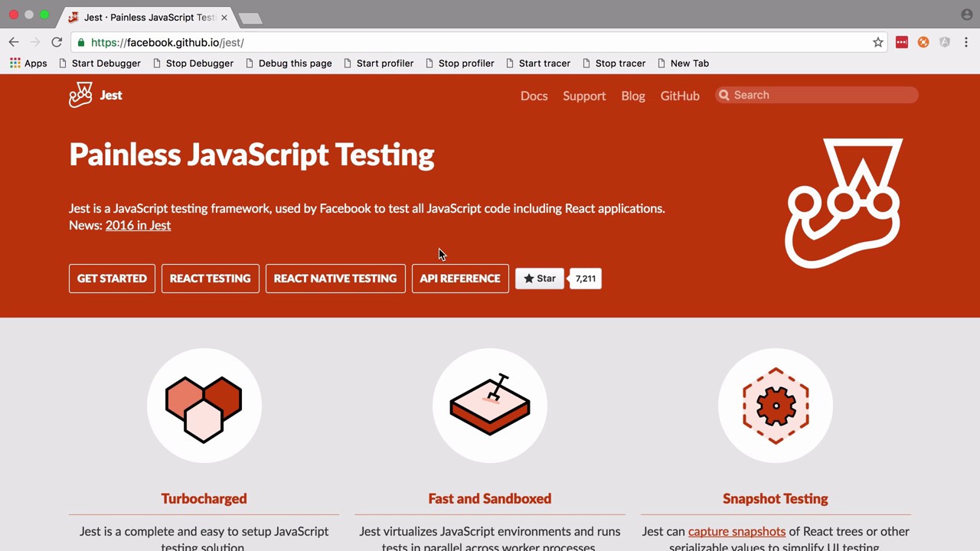Viewport: 980px width, 551px height.
Task: Open a new tab with the tab button
Action: click(x=250, y=18)
